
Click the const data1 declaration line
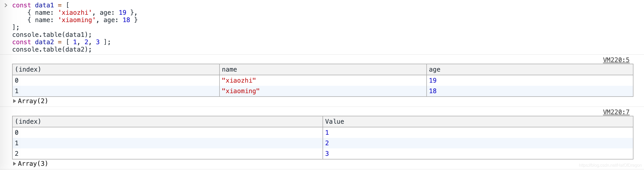pyautogui.click(x=41, y=5)
